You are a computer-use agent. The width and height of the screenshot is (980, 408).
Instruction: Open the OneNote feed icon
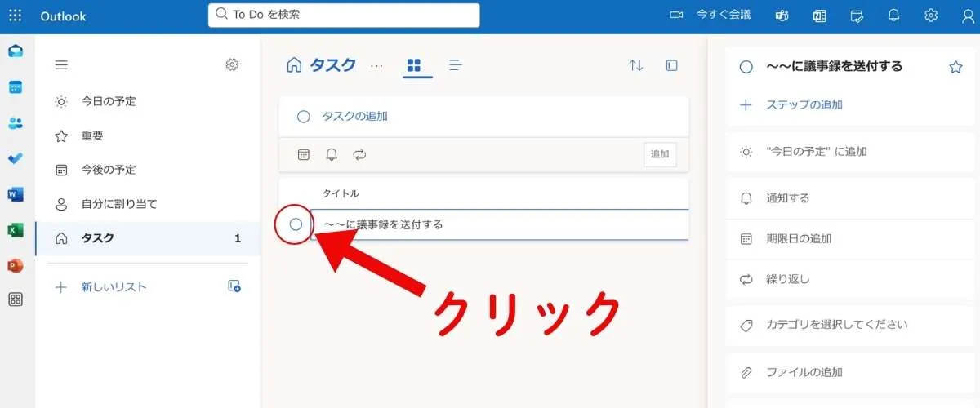(x=819, y=16)
